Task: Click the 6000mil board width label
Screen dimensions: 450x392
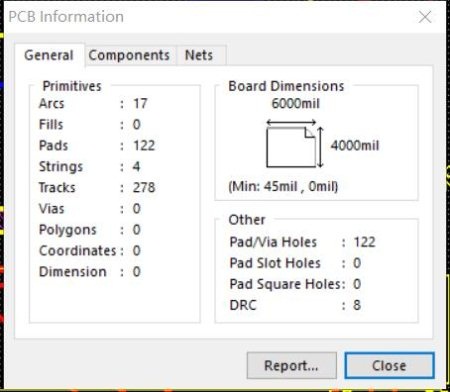Action: (295, 104)
